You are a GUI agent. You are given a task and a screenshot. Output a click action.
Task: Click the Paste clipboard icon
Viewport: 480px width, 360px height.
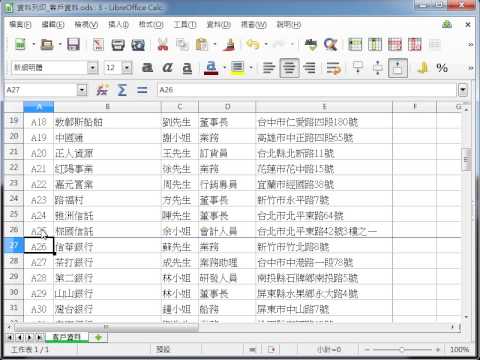202,44
